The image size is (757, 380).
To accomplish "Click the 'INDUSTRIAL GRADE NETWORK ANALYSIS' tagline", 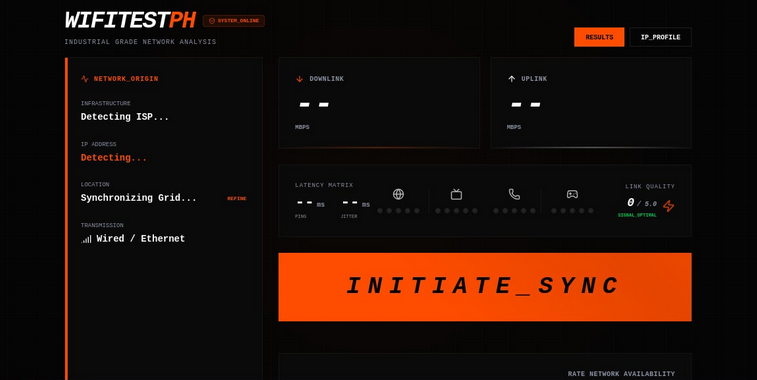I will point(140,42).
